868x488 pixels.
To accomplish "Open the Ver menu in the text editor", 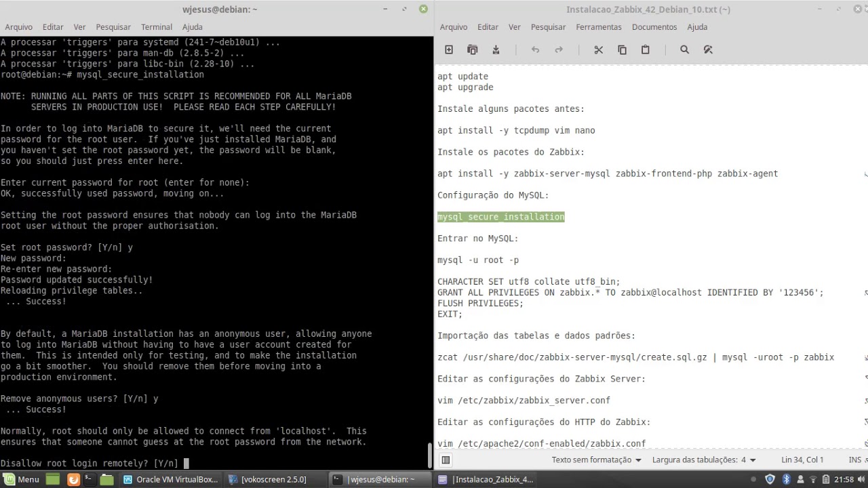I will coord(515,27).
